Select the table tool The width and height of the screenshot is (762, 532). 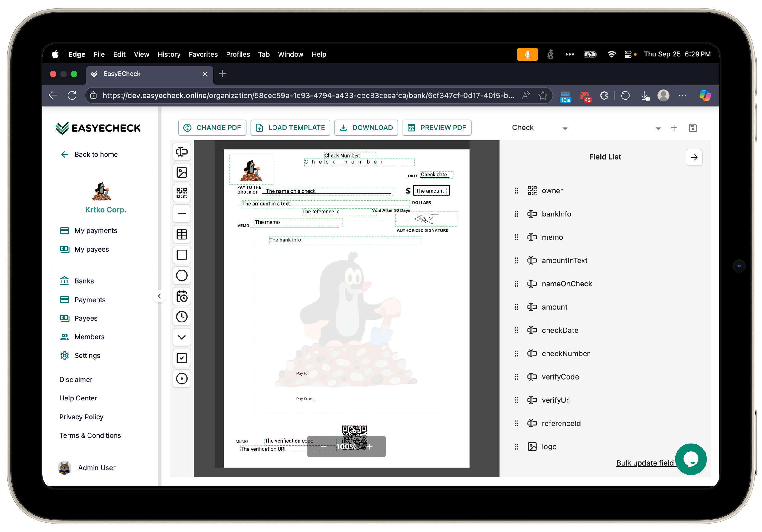(182, 234)
